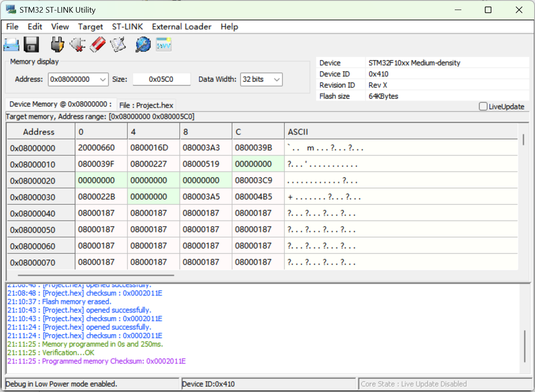Click the memory table horizontal scrollbar

96,275
